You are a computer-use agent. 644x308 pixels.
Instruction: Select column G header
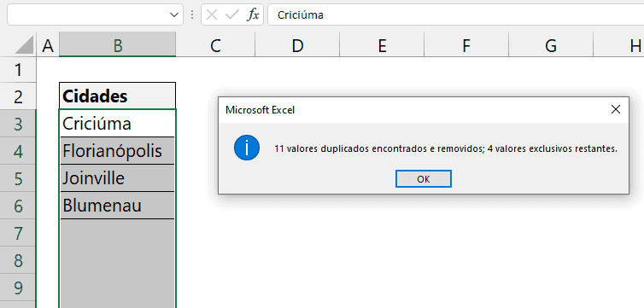click(551, 45)
